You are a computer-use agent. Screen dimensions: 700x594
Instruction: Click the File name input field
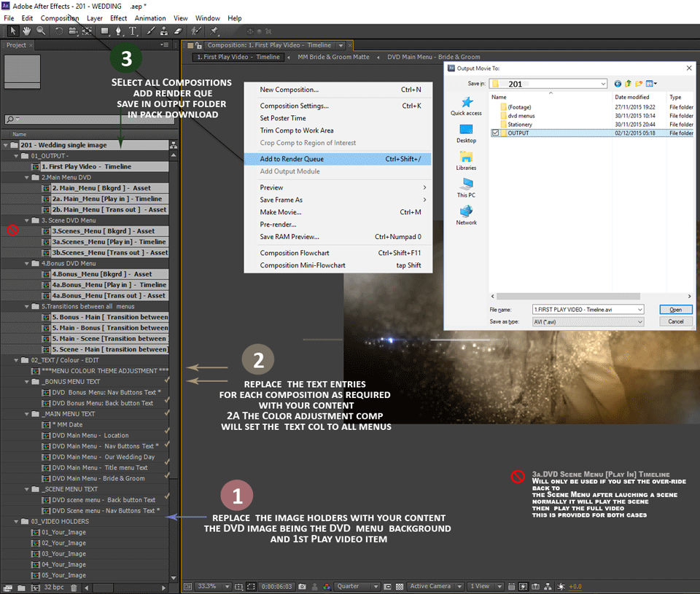[583, 309]
